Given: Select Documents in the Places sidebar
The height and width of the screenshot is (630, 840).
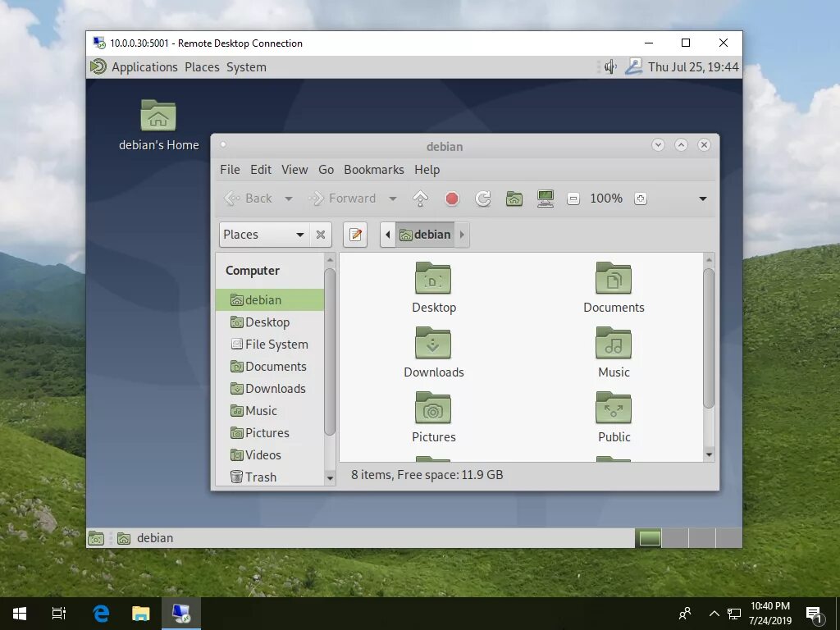Looking at the screenshot, I should click(x=270, y=367).
